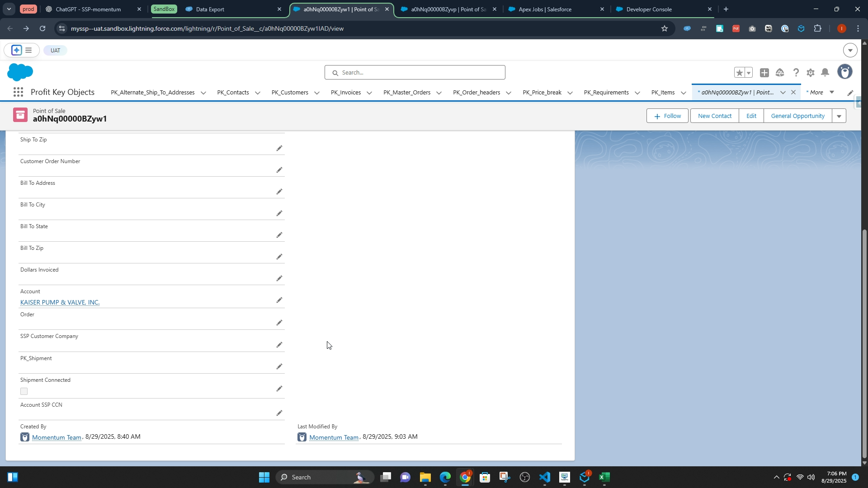Open the Trailhead guidance center icon

(780, 73)
